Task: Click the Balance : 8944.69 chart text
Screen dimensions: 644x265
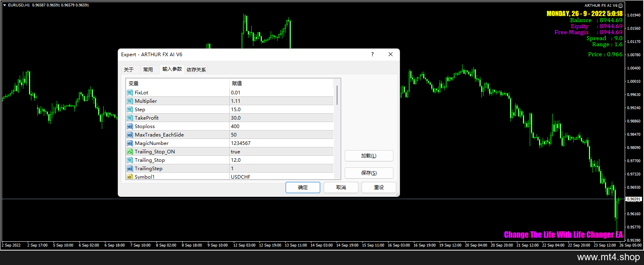Action: pos(596,20)
